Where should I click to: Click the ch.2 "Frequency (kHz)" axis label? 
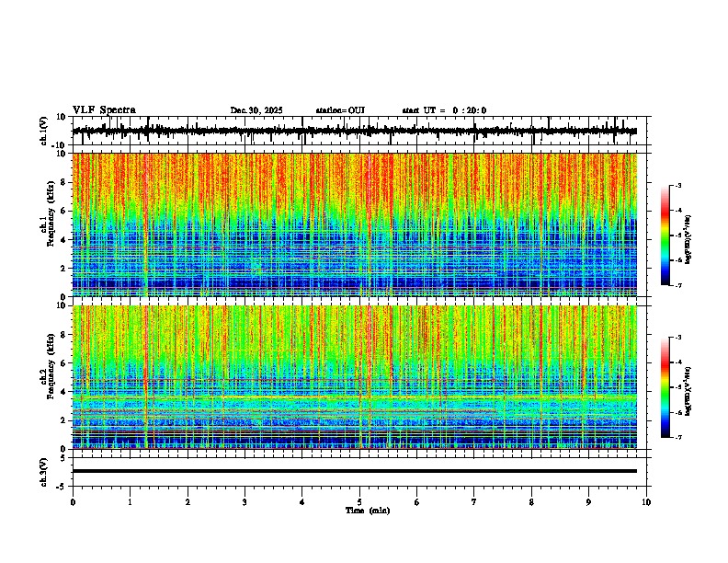51,366
